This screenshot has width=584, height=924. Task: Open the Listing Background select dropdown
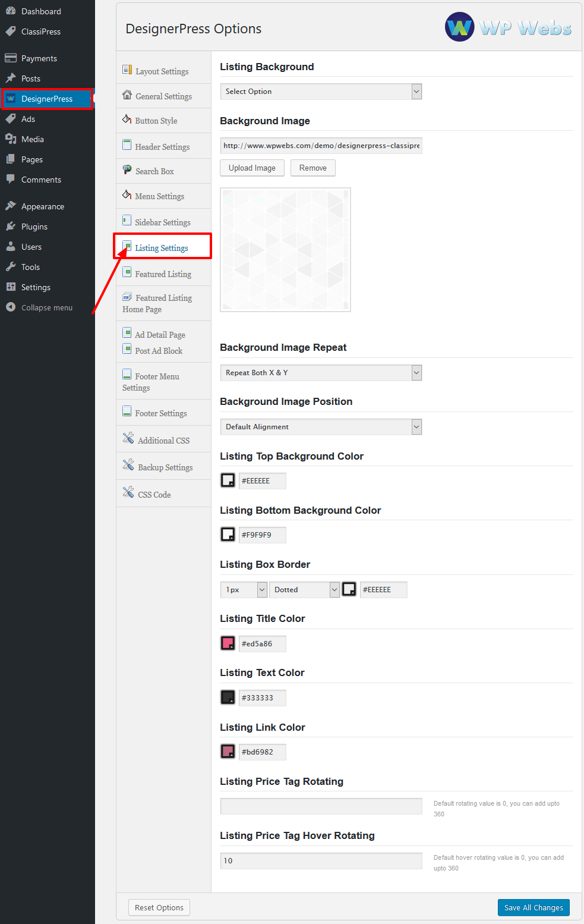click(x=321, y=92)
